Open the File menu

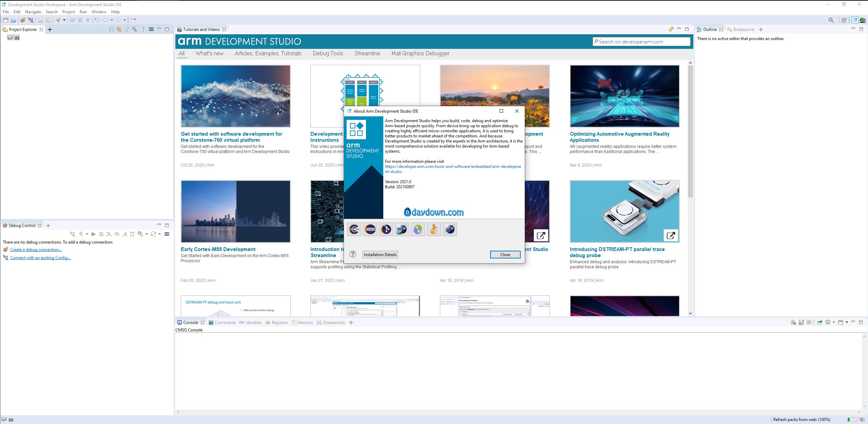pos(6,12)
